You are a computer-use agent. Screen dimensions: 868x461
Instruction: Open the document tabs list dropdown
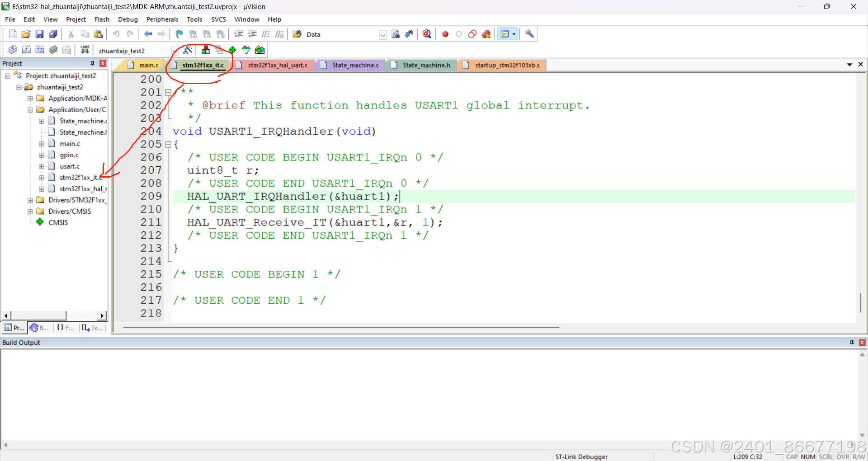(850, 65)
